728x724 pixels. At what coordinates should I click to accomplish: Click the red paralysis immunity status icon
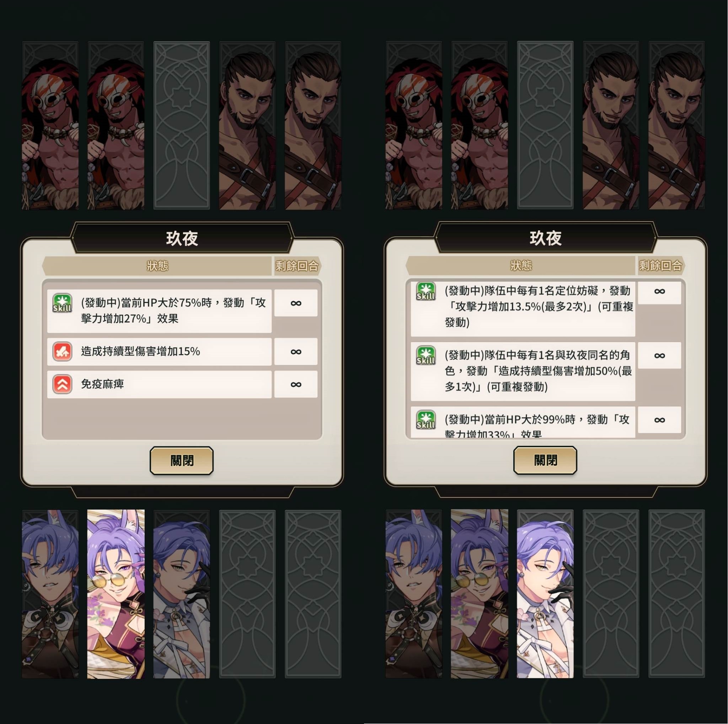[62, 384]
